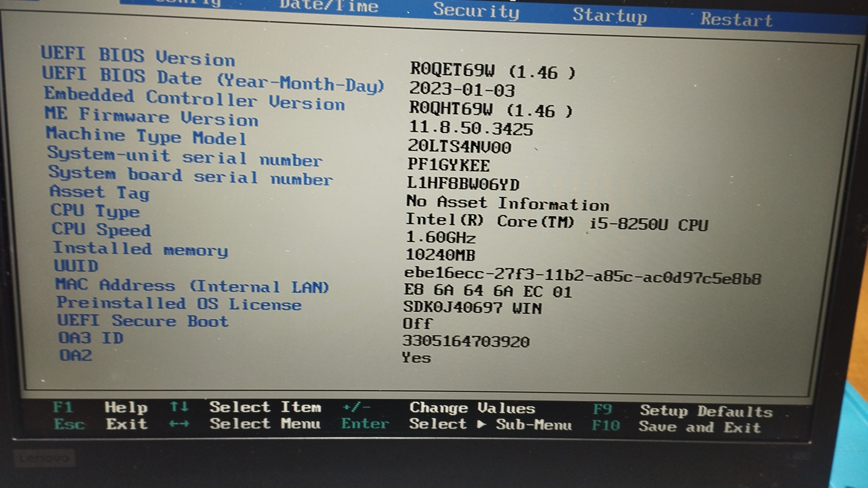This screenshot has height=488, width=868.
Task: Open the Restart tab
Action: (736, 19)
